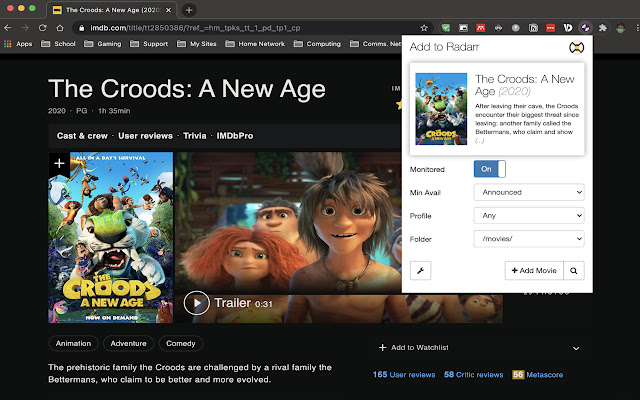Image resolution: width=640 pixels, height=400 pixels.
Task: Click the gray circle extension icon
Action: tap(516, 28)
